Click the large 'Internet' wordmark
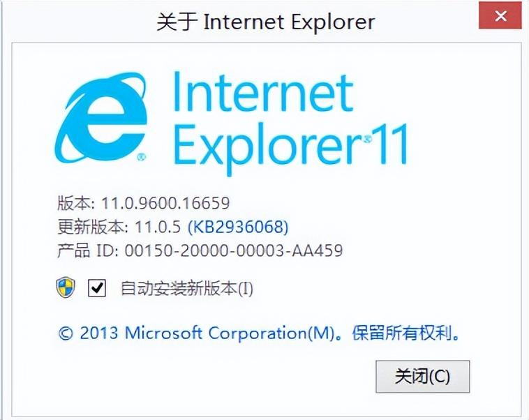 coord(264,92)
